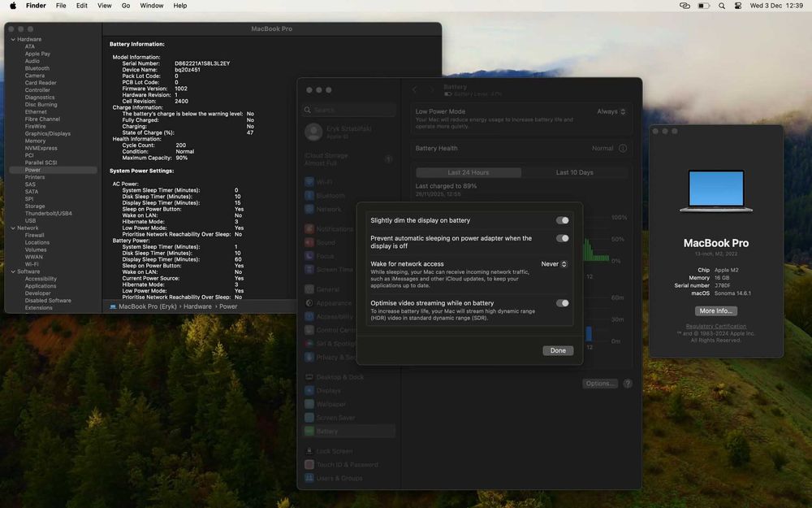Image resolution: width=812 pixels, height=508 pixels.
Task: Open the Low Power Mode Always dropdown
Action: coord(611,111)
